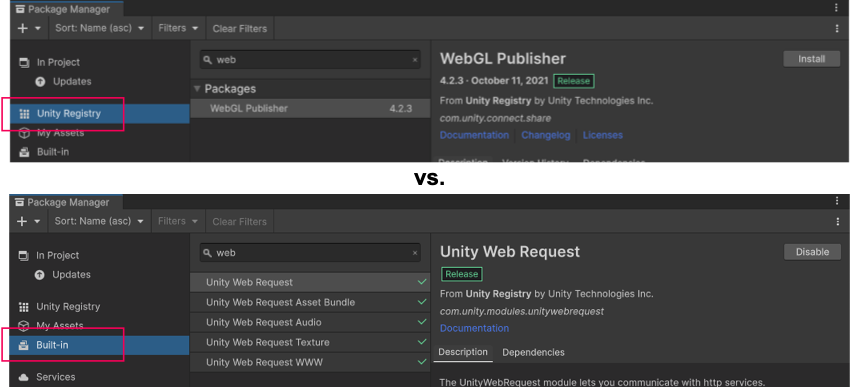
Task: Open the Filters dropdown in top panel
Action: [x=178, y=28]
